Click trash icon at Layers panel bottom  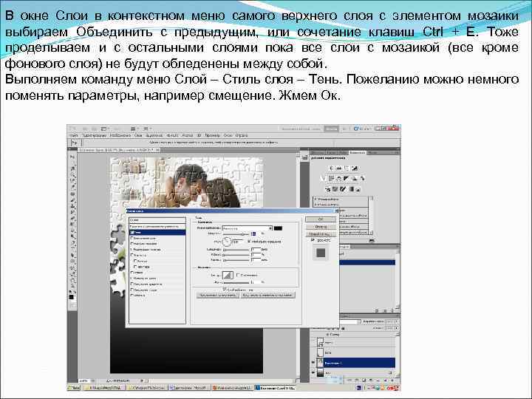pyautogui.click(x=394, y=380)
